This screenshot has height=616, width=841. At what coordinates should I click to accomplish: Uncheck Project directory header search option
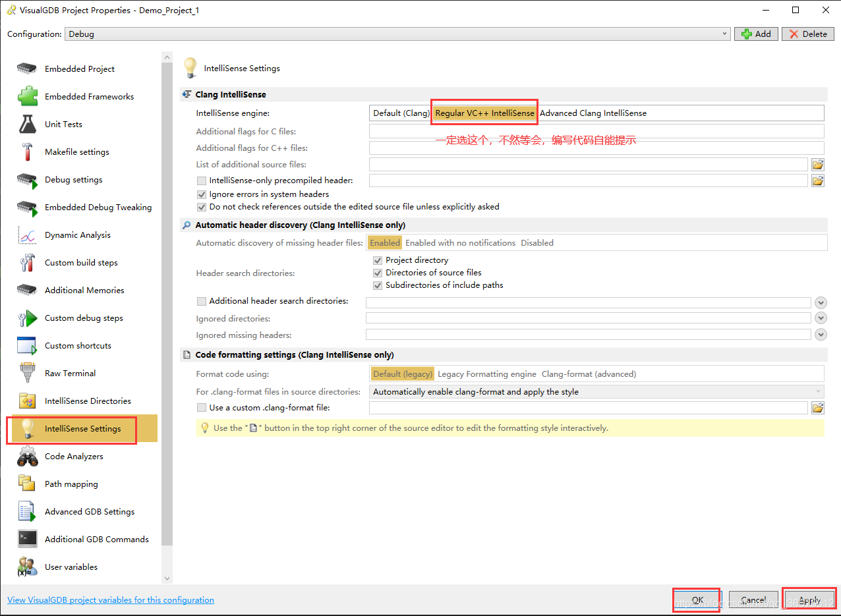[378, 260]
